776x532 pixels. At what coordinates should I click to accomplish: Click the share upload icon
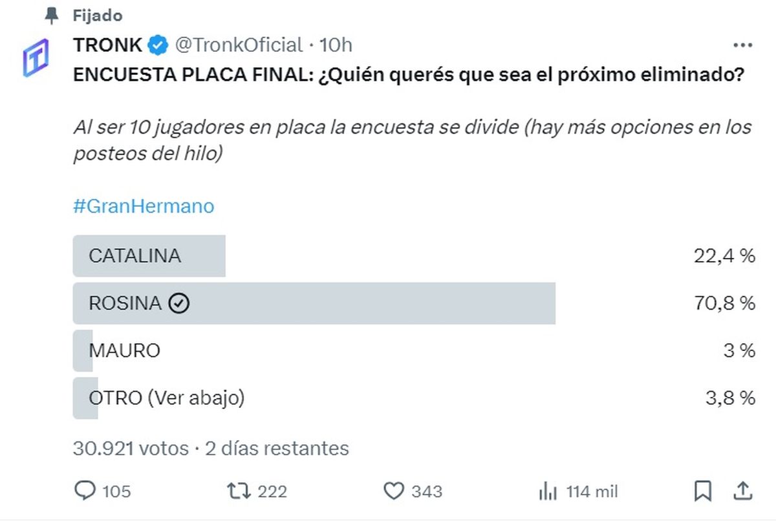pyautogui.click(x=743, y=491)
